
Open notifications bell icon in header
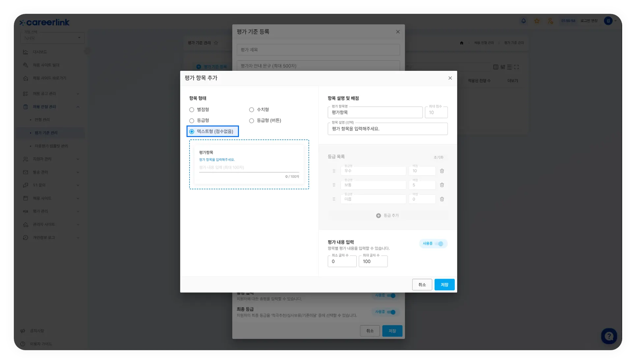point(523,21)
